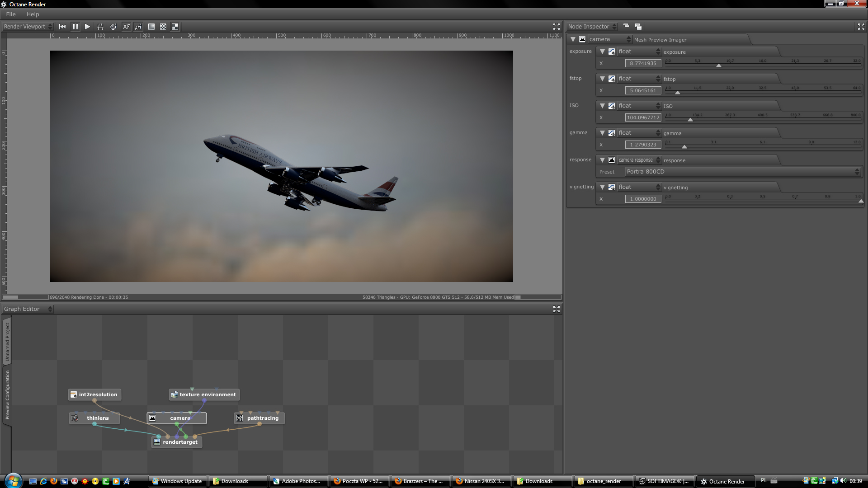Open the Portra 800CD preset dropdown
The image size is (868, 488).
(742, 172)
